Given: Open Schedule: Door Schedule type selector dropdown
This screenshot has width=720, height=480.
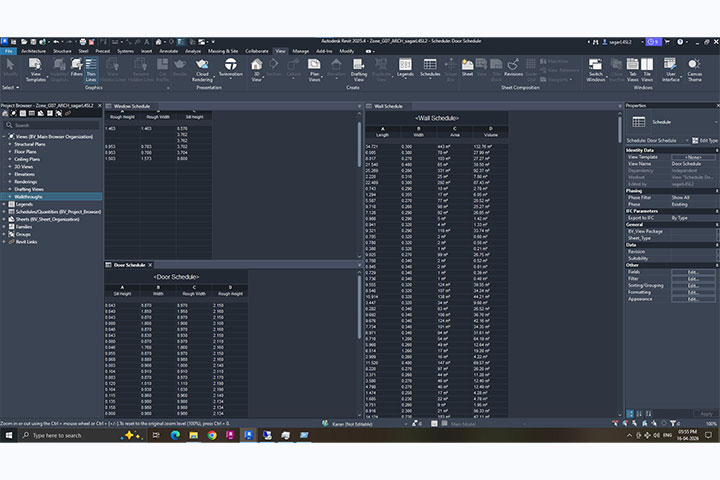Looking at the screenshot, I should point(658,141).
